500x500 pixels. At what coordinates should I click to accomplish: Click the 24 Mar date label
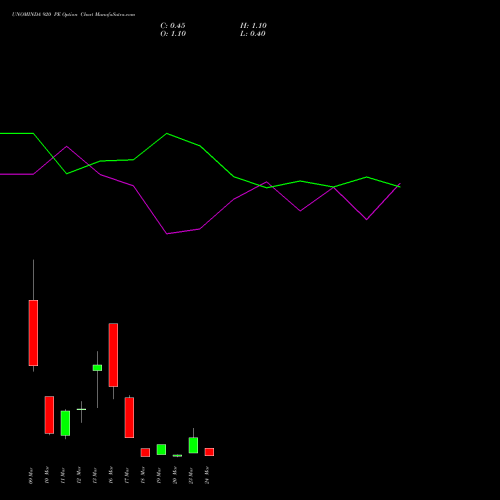coord(207,475)
